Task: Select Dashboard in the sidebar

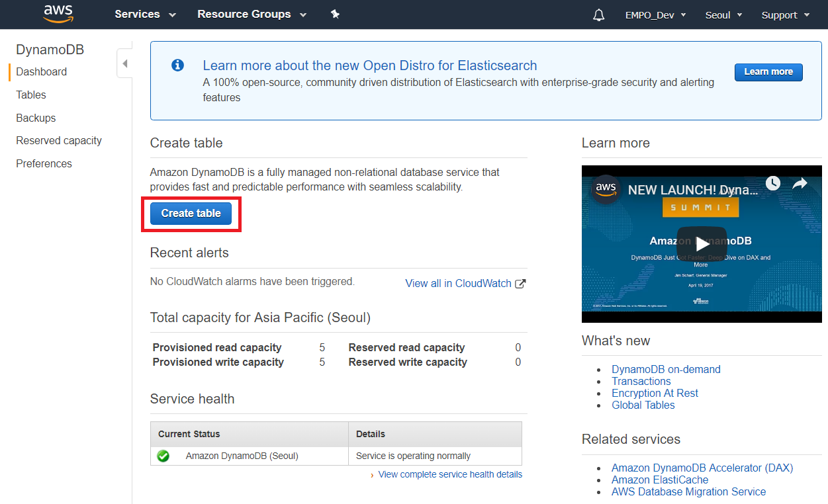Action: (41, 71)
